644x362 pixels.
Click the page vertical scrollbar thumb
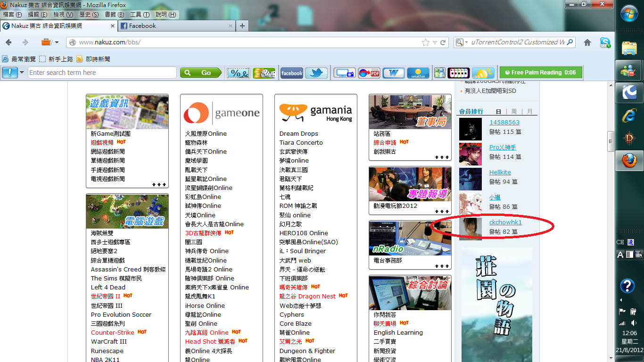(611, 141)
